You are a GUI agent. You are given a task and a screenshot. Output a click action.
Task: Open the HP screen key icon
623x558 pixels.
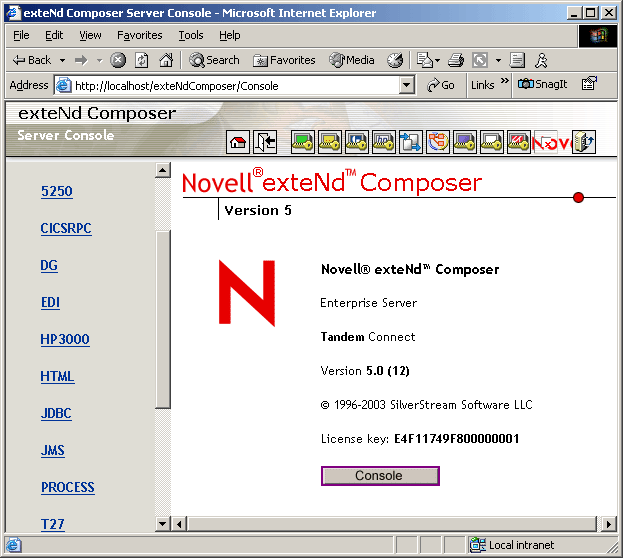click(384, 142)
